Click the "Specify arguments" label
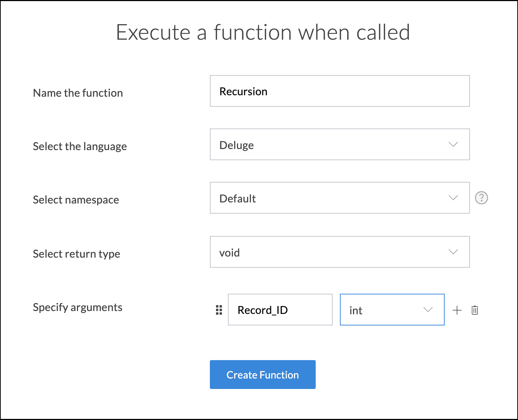 point(78,307)
